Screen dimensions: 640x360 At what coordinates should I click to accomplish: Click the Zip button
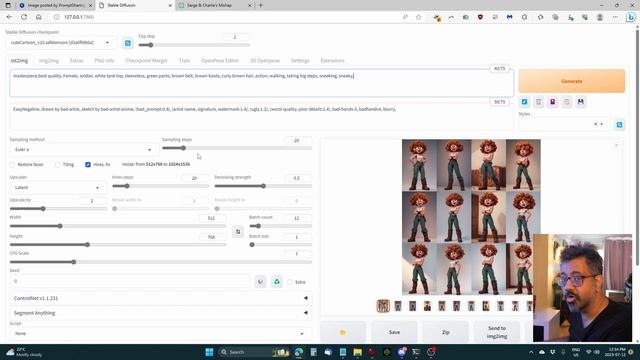(x=446, y=332)
